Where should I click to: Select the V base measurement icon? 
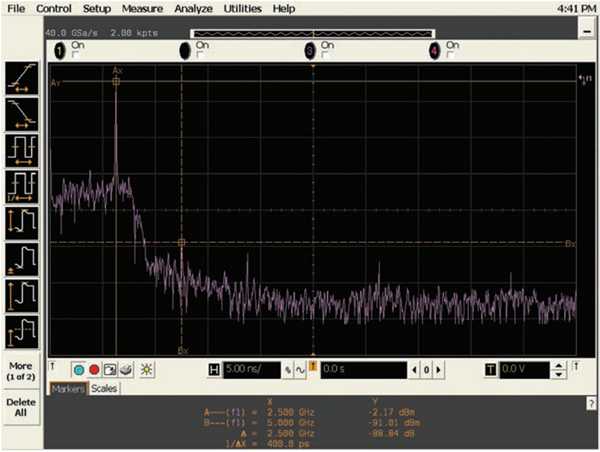point(22,259)
